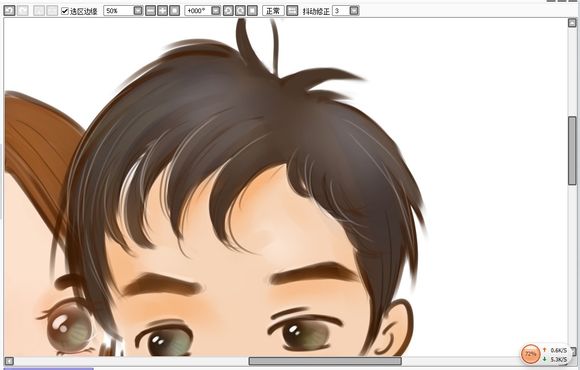Viewport: 580px width, 370px height.
Task: Open the 抖动修正 stabilizer dropdown arrow
Action: click(354, 11)
